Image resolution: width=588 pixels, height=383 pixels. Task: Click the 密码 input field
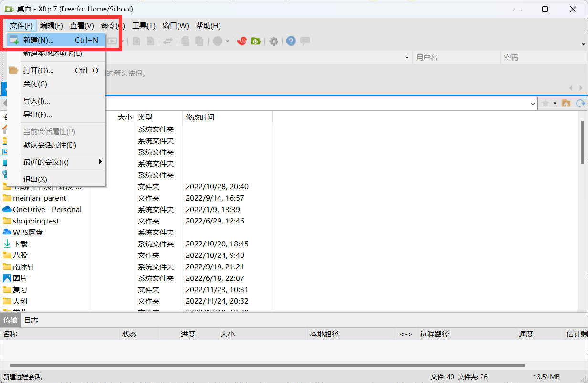(544, 58)
